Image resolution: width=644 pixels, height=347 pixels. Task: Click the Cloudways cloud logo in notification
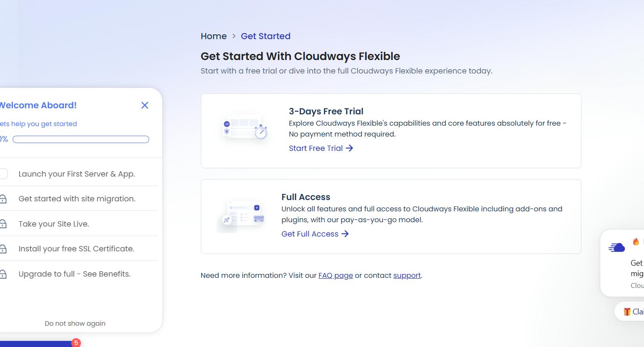pos(617,248)
